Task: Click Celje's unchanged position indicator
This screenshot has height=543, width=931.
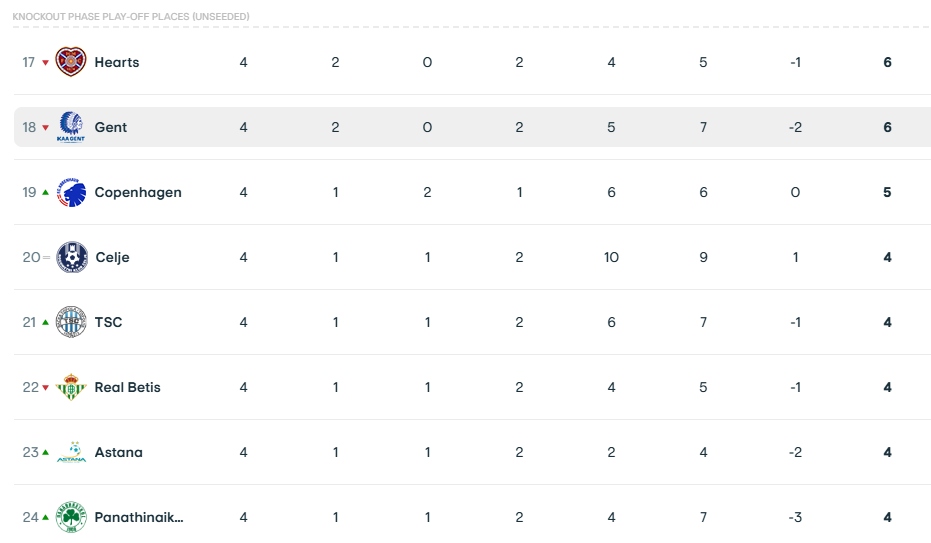Action: [x=46, y=258]
